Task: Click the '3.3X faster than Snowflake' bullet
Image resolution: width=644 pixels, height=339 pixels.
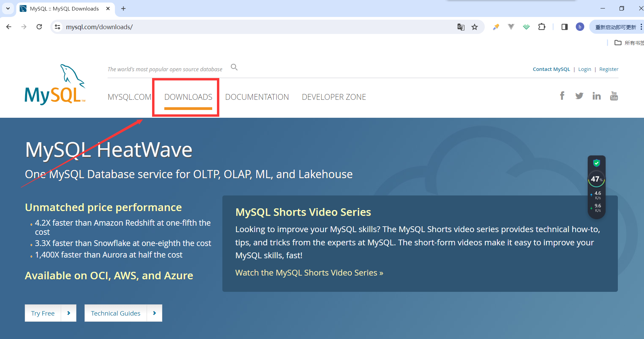Action: [x=123, y=243]
